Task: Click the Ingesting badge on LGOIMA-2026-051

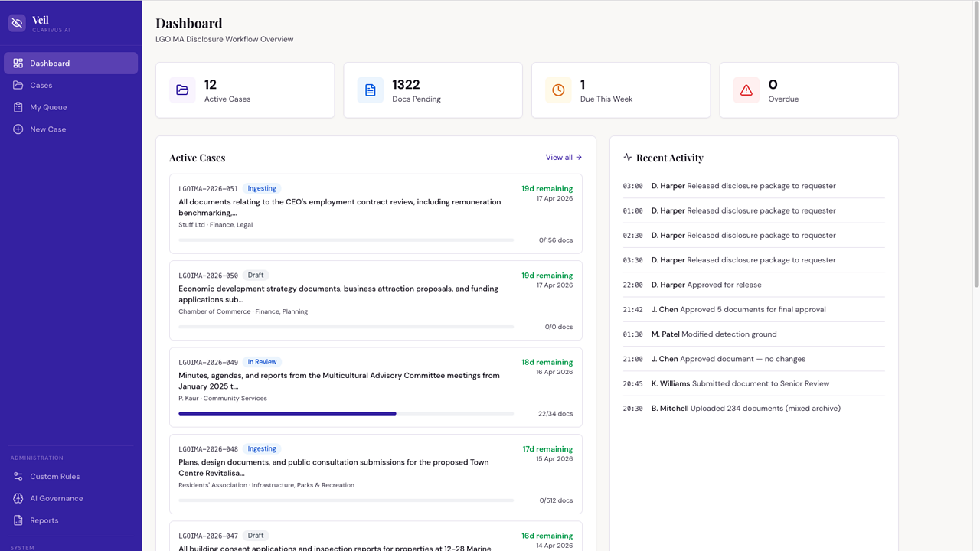Action: point(262,188)
